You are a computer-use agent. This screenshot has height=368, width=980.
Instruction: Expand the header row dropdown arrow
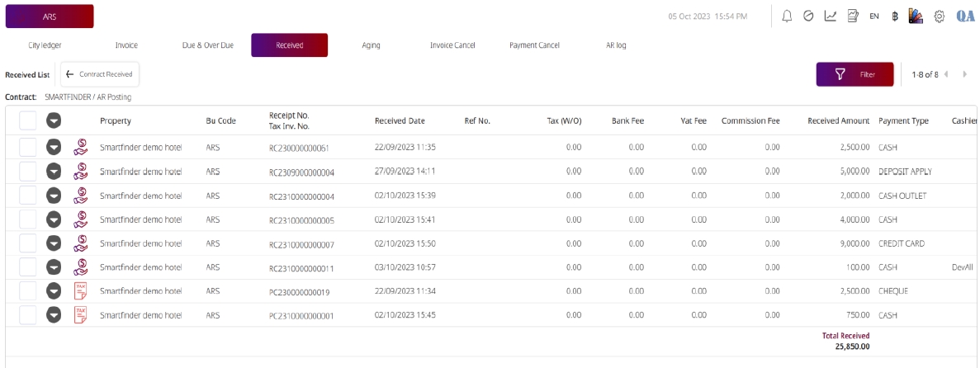point(54,120)
